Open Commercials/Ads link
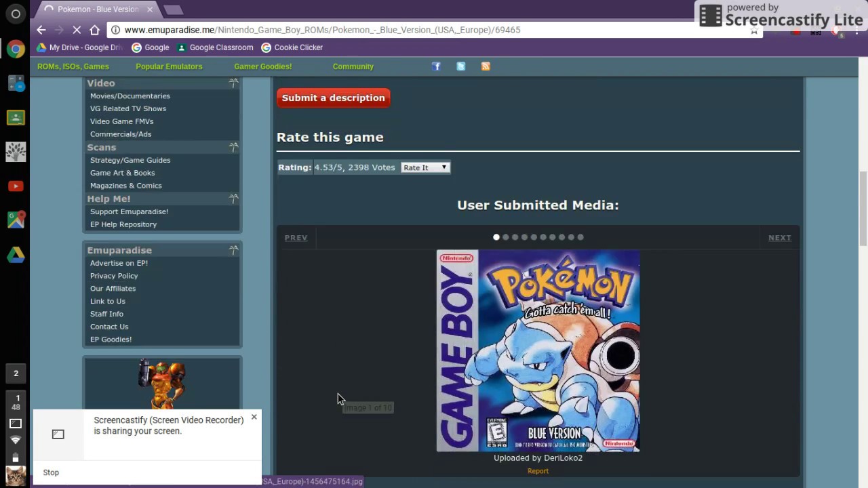The image size is (868, 488). point(121,134)
